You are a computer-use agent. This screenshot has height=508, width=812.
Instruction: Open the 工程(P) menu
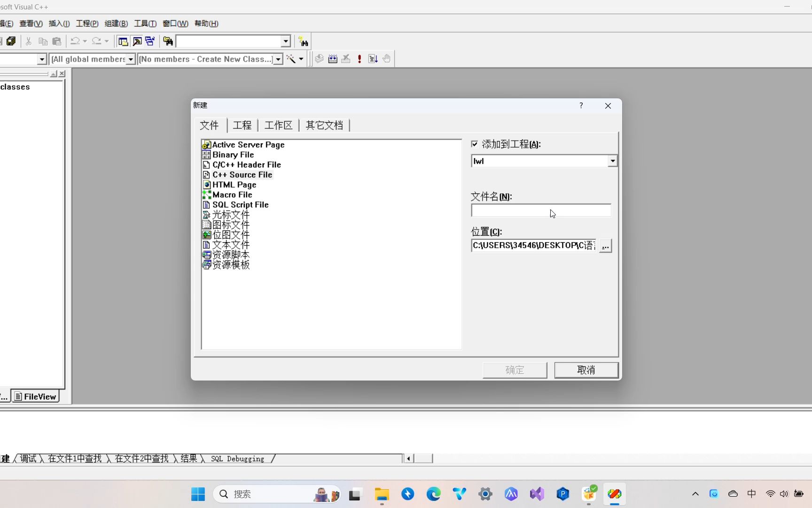tap(87, 24)
